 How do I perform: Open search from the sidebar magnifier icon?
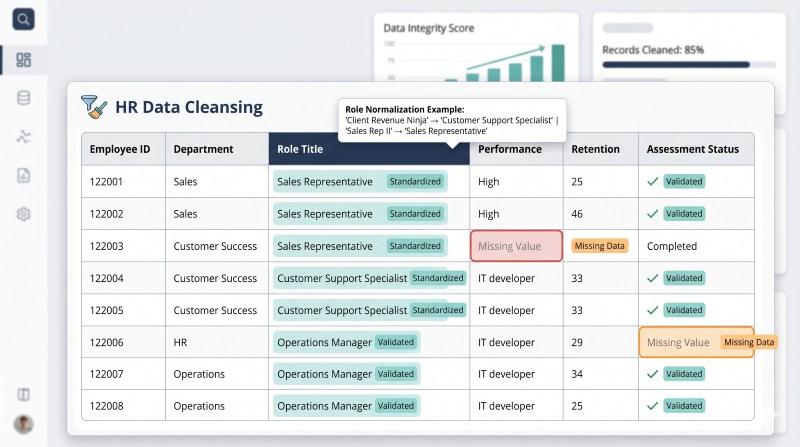[23, 19]
